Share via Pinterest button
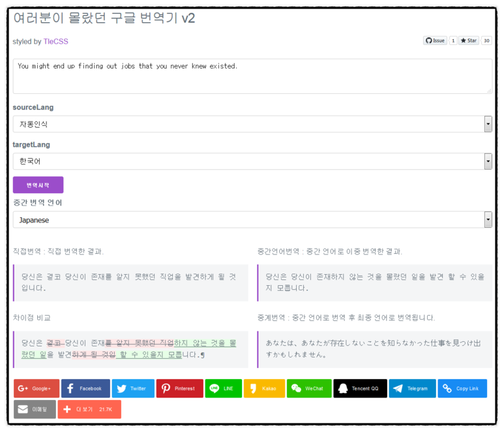This screenshot has width=504, height=432. point(179,388)
